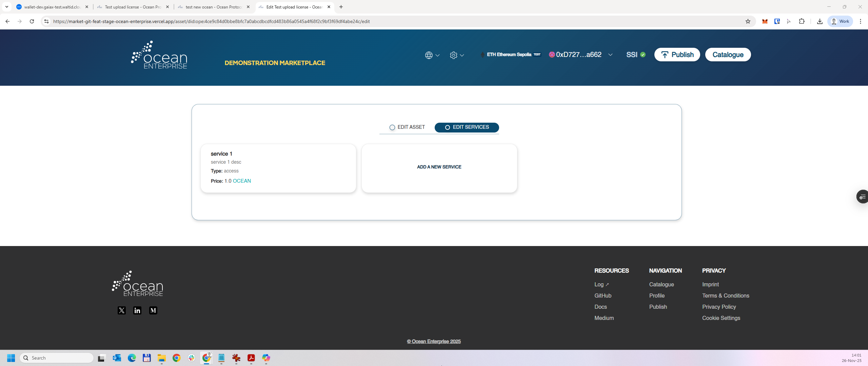Click the Ocean Enterprise header logo
This screenshot has width=868, height=366.
159,55
